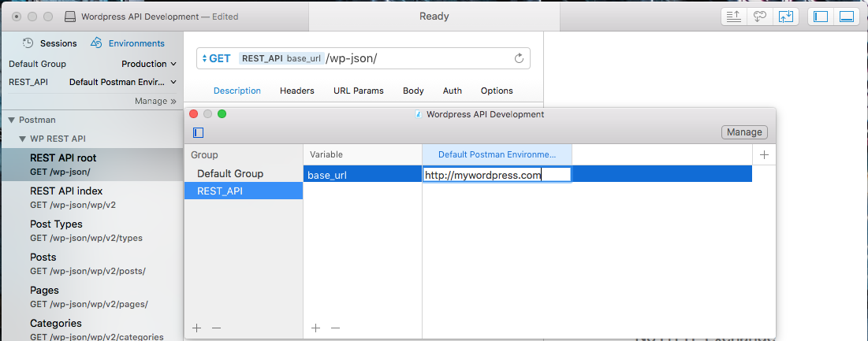Open the Options tab
The width and height of the screenshot is (868, 341).
[x=497, y=91]
